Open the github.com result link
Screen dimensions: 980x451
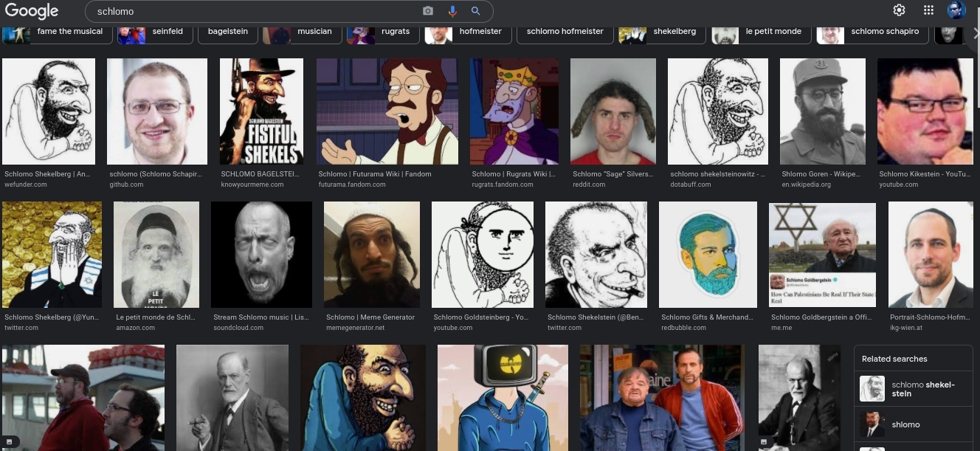coord(126,185)
